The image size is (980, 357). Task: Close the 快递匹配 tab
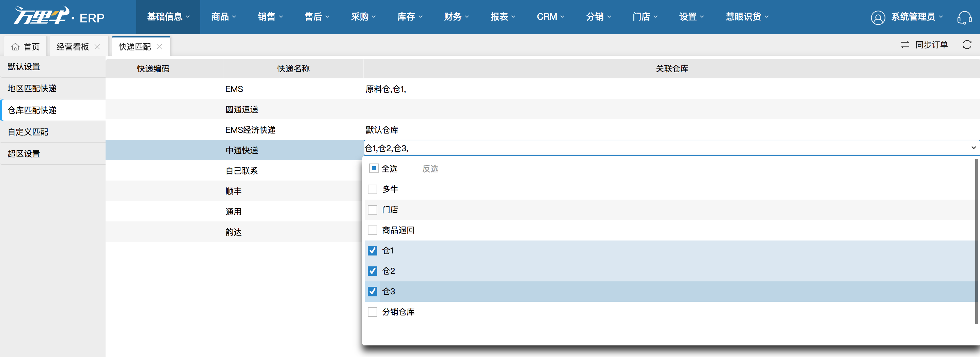pos(159,47)
